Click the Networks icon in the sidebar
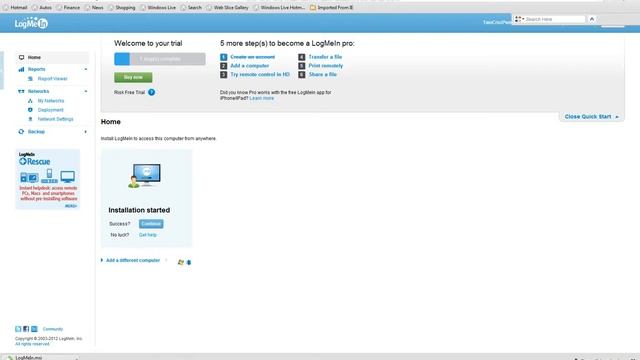Image resolution: width=640 pixels, height=360 pixels. click(x=21, y=91)
